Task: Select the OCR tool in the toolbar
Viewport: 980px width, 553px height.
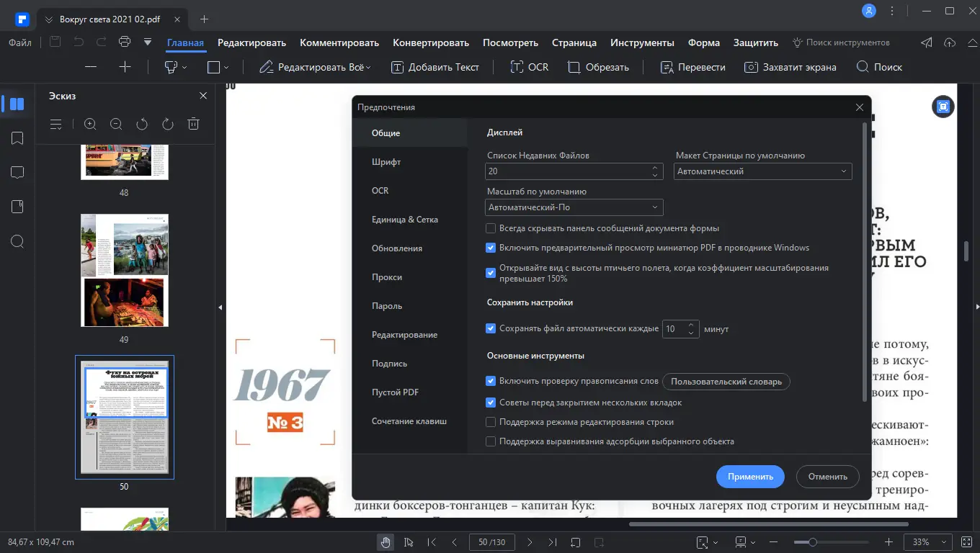Action: click(529, 67)
